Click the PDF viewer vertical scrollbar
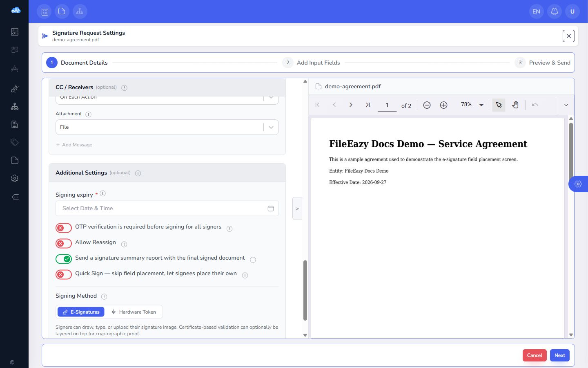Image resolution: width=588 pixels, height=368 pixels. pyautogui.click(x=571, y=151)
